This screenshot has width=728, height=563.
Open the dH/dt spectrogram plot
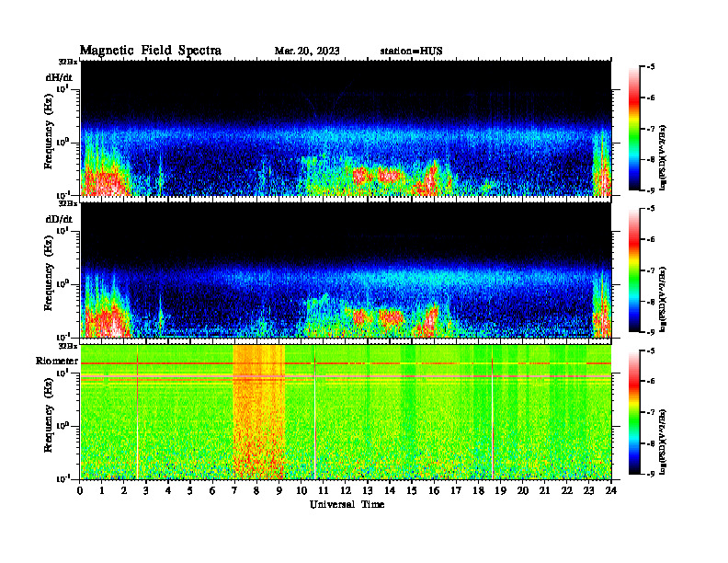tap(346, 128)
